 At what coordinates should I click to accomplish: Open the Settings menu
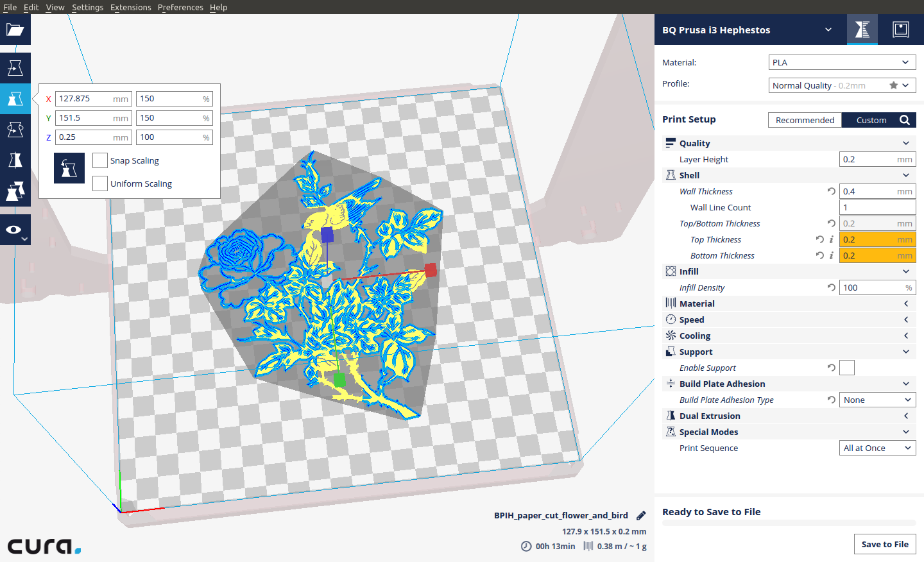tap(88, 7)
